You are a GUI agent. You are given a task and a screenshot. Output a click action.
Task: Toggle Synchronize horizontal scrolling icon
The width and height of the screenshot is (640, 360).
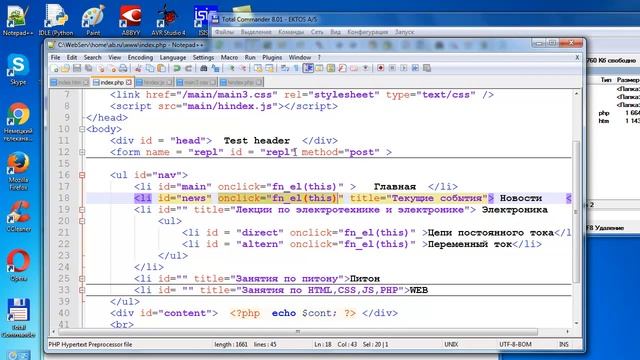click(x=269, y=69)
